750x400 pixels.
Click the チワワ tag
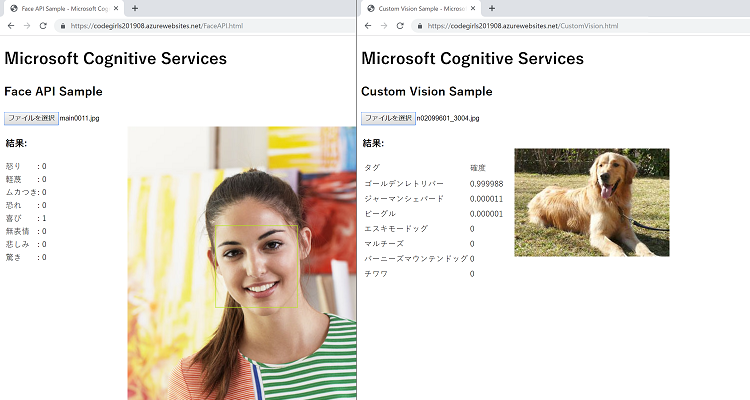pyautogui.click(x=376, y=274)
